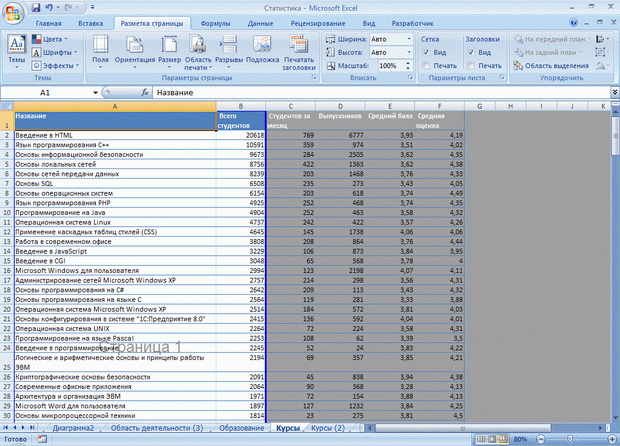
Task: Save the workbook from Quick Access toolbar
Action: point(36,8)
